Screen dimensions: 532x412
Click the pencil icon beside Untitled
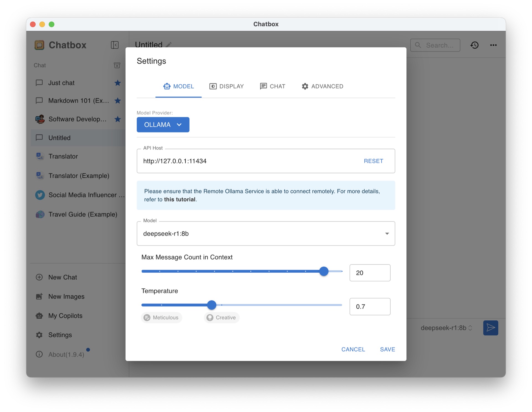(169, 45)
